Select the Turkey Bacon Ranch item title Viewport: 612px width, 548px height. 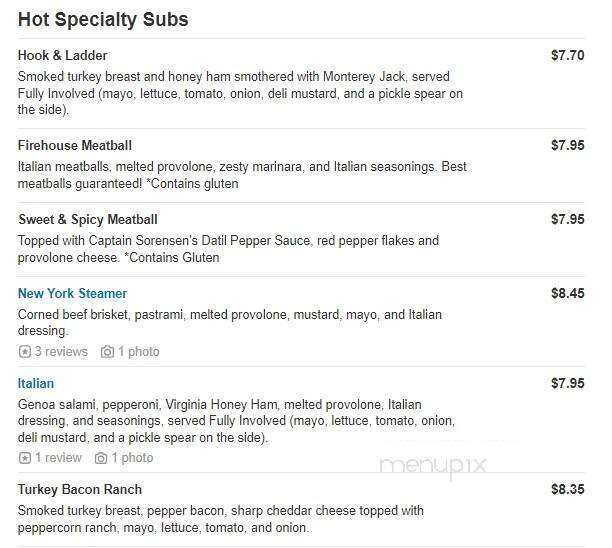click(x=80, y=490)
